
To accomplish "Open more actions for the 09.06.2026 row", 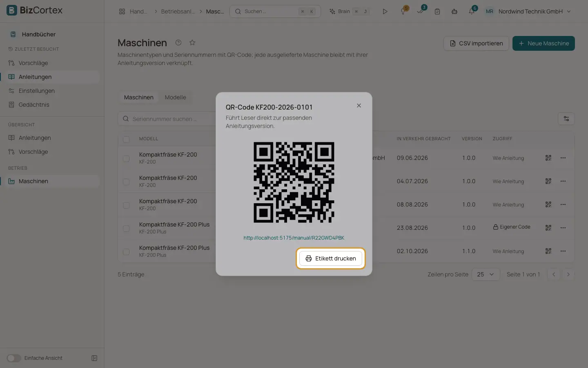I will point(563,158).
